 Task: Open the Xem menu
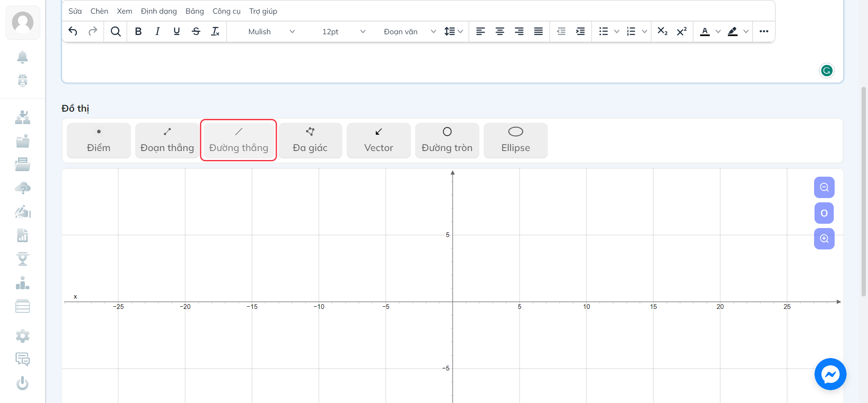tap(125, 11)
